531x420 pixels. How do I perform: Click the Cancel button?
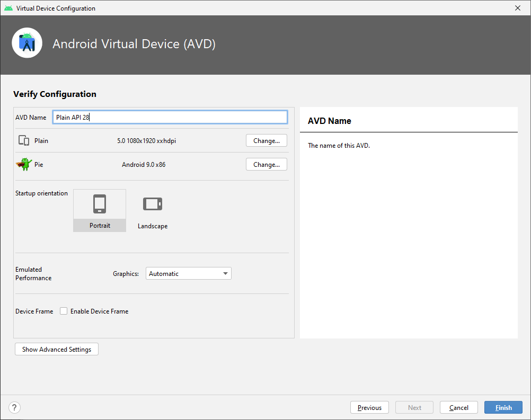point(459,407)
